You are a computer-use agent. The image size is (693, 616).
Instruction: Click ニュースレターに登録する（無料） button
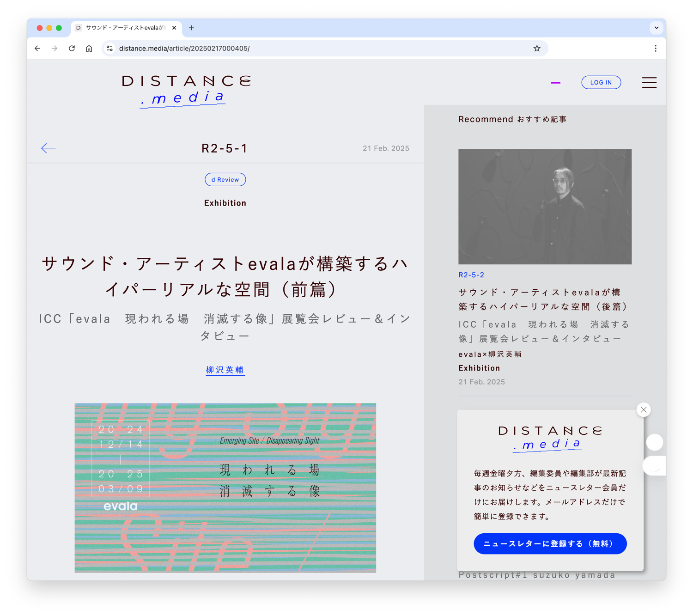[x=550, y=543]
